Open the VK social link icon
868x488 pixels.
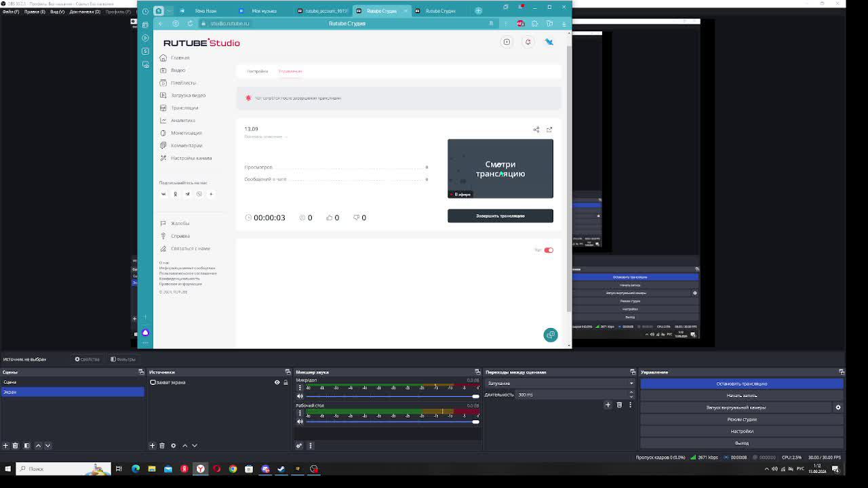(163, 194)
